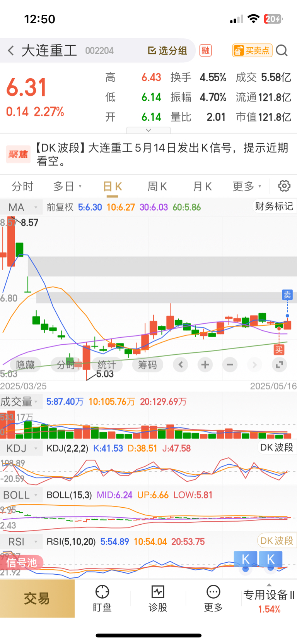Open the MA indicator dropdown

[21, 208]
